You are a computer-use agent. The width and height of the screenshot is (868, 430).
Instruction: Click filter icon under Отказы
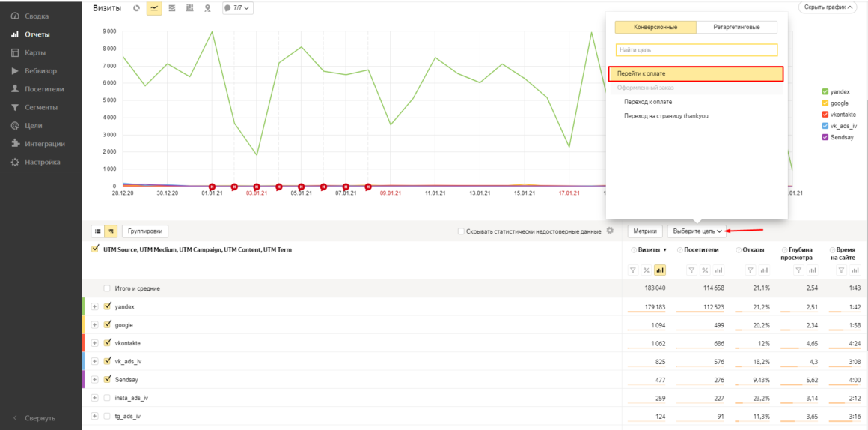[x=751, y=270]
